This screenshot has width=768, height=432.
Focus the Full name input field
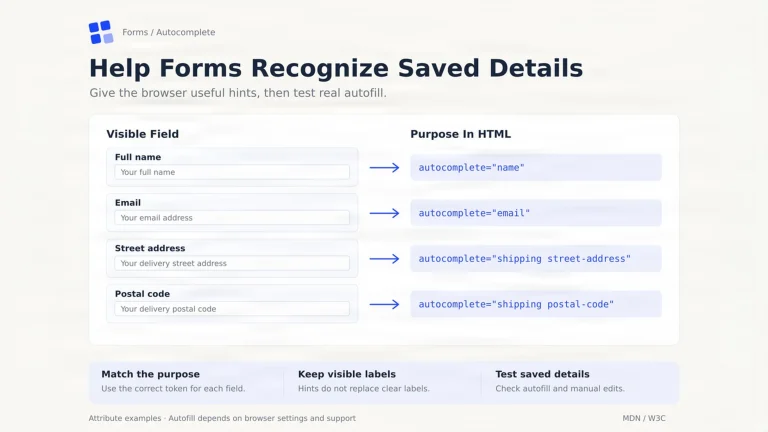[232, 172]
